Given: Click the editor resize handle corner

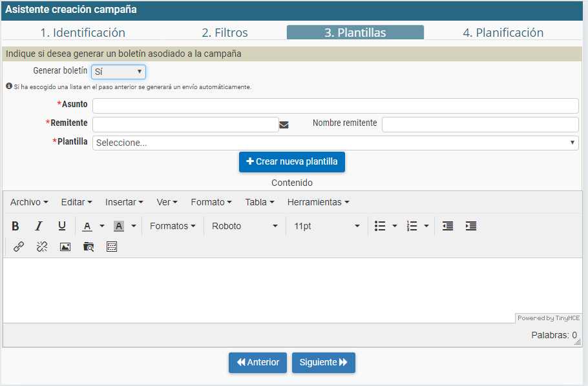Looking at the screenshot, I should pos(578,341).
